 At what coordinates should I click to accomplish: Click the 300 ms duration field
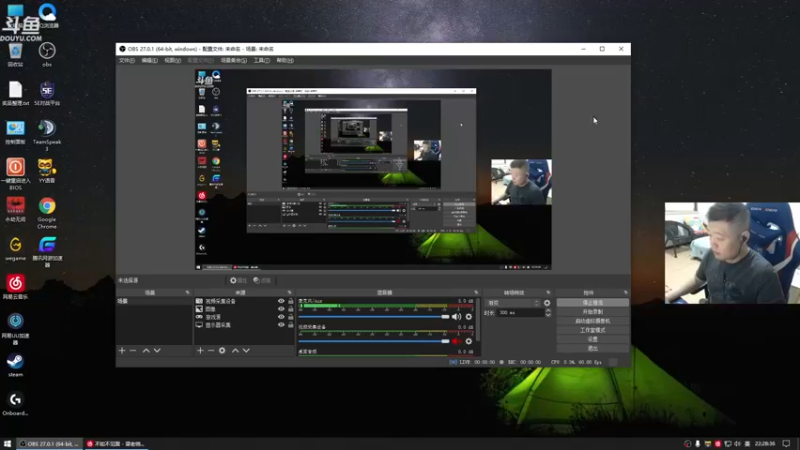(521, 313)
